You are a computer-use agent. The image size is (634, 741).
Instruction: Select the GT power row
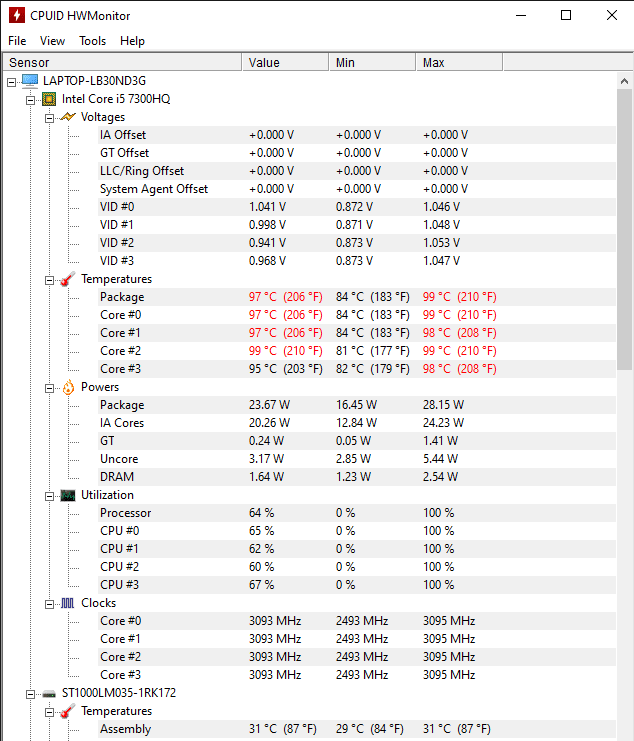point(357,441)
